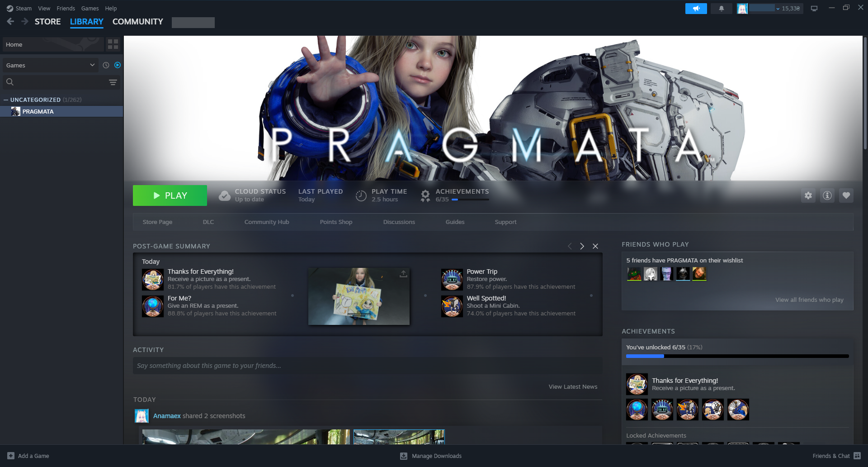This screenshot has width=868, height=467.
Task: Click Thanks for Everything achievement icon in summary
Action: coord(153,280)
